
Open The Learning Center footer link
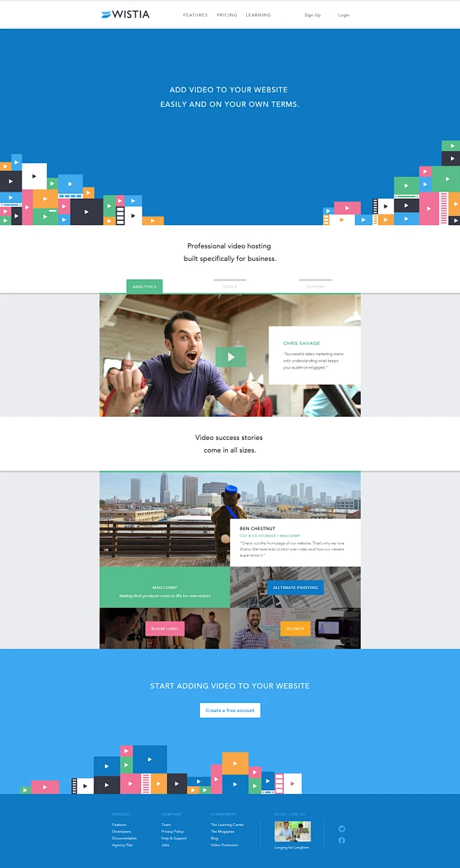click(x=227, y=825)
